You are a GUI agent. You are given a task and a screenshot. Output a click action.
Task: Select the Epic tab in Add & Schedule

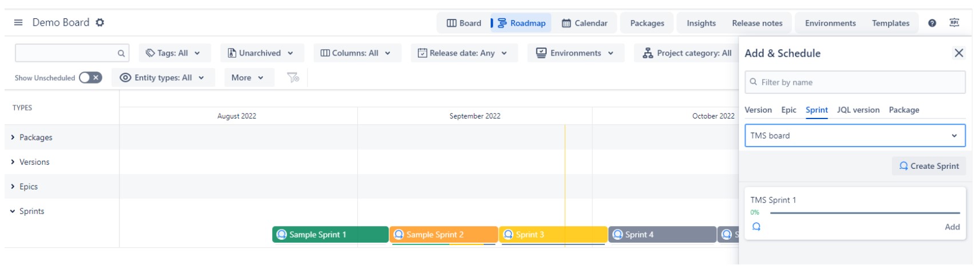point(788,110)
